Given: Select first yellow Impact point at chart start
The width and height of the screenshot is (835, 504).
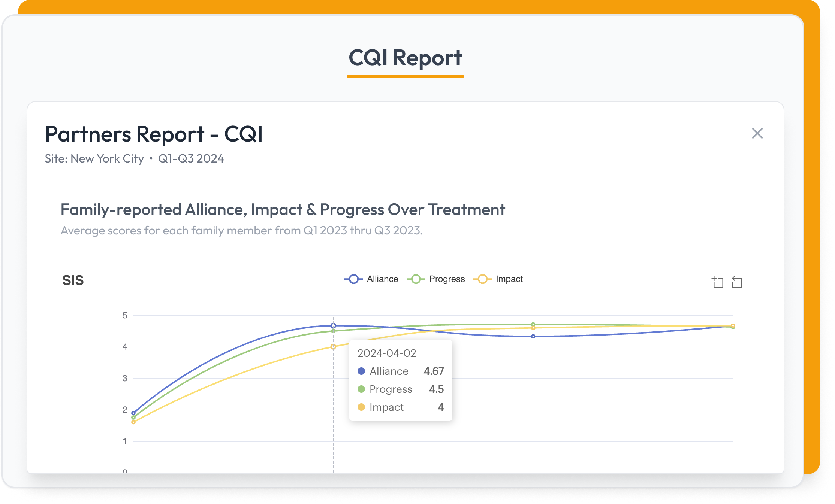Looking at the screenshot, I should point(133,422).
